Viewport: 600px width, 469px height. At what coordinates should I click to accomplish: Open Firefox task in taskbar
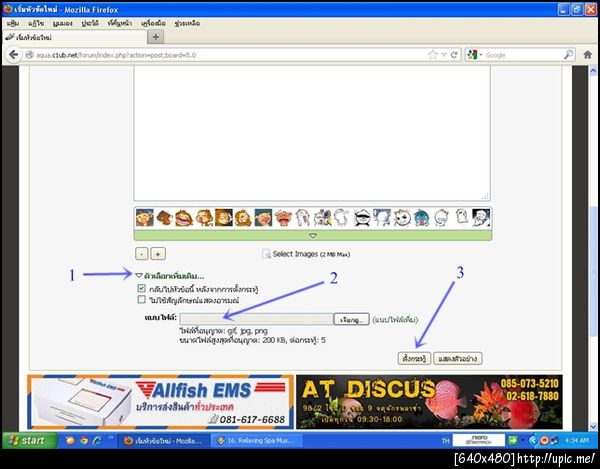[x=164, y=441]
